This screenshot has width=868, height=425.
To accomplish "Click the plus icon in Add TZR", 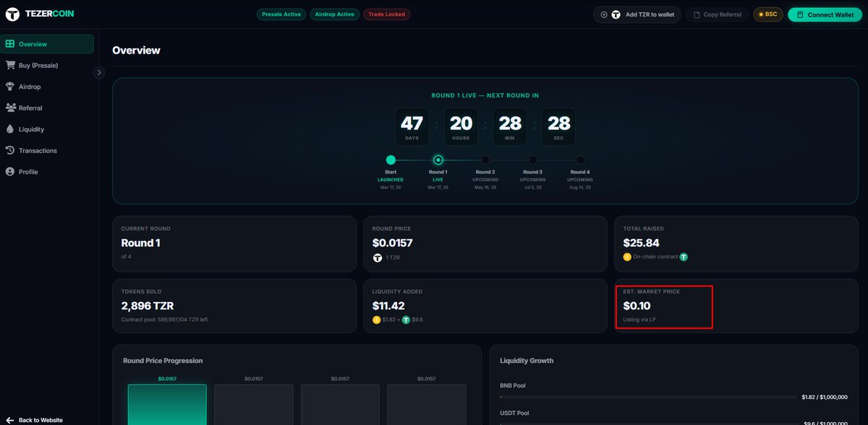I will point(604,14).
